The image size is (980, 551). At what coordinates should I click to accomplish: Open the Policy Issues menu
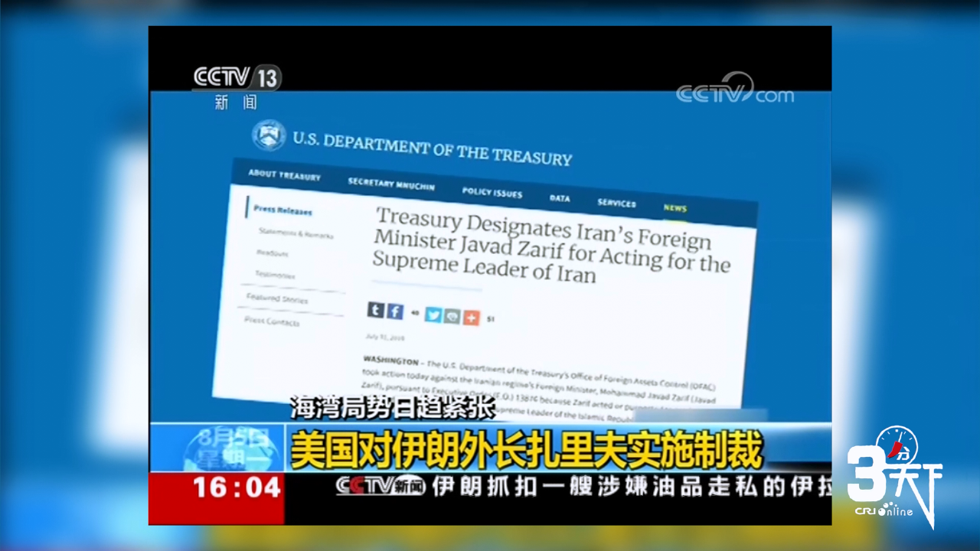(492, 192)
